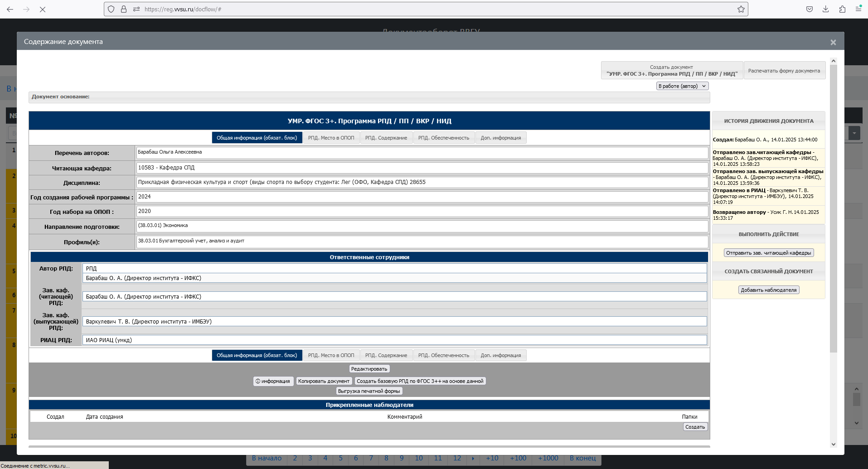
Task: Click 'Отправить зав. читающей кафедры' button
Action: pos(768,253)
